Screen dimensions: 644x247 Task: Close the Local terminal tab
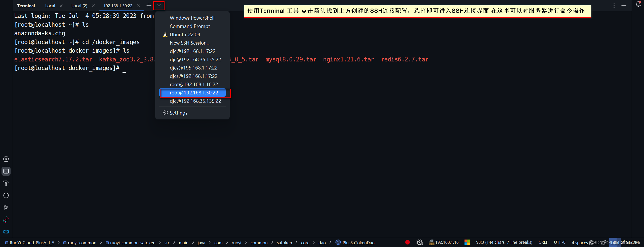[61, 6]
